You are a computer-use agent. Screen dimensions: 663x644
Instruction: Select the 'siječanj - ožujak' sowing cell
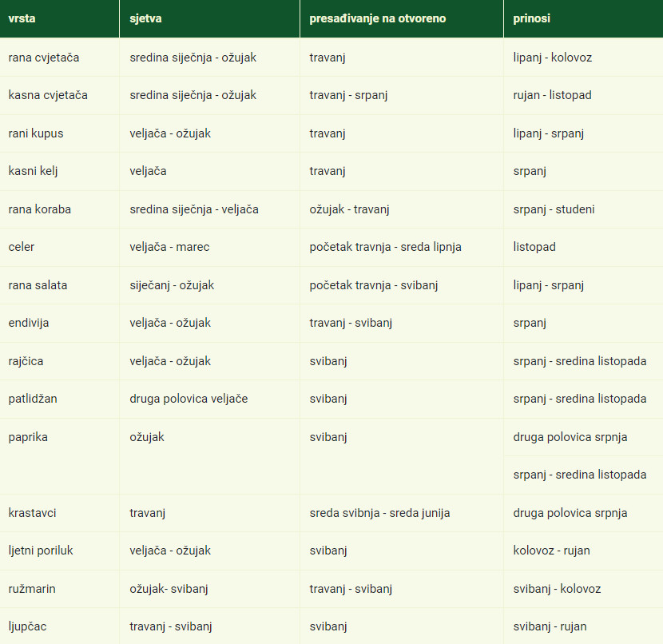point(172,285)
